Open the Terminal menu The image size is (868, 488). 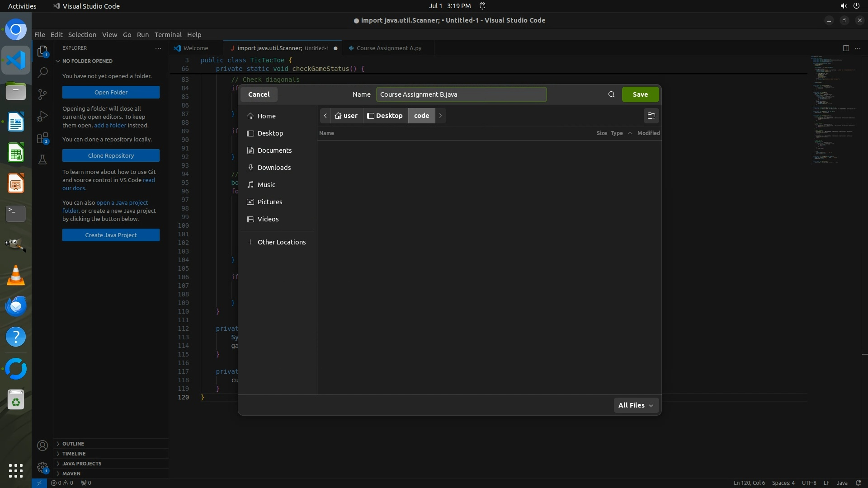click(x=168, y=35)
